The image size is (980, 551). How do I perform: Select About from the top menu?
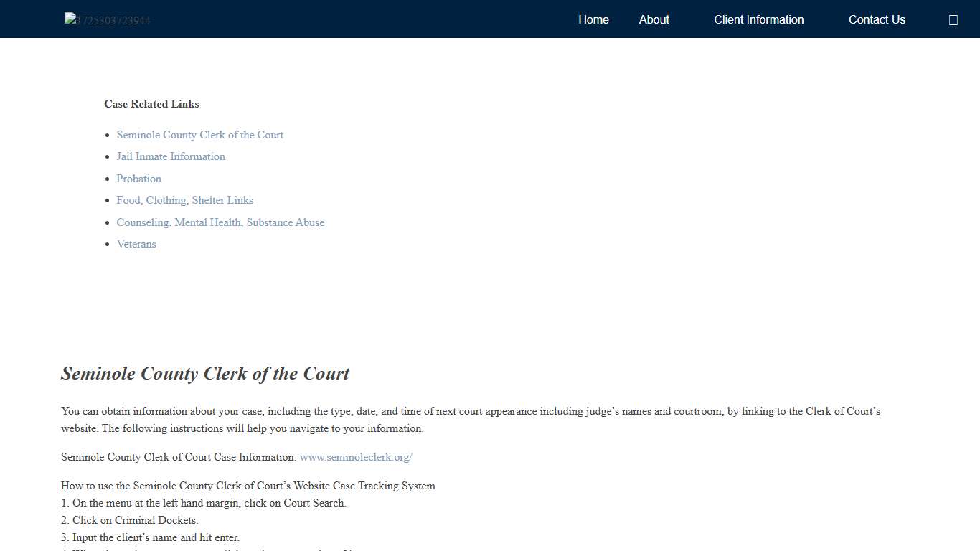coord(654,19)
